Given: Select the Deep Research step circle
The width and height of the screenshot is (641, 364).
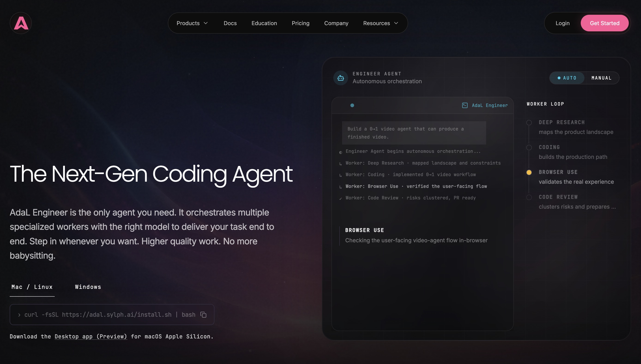Looking at the screenshot, I should coord(529,122).
